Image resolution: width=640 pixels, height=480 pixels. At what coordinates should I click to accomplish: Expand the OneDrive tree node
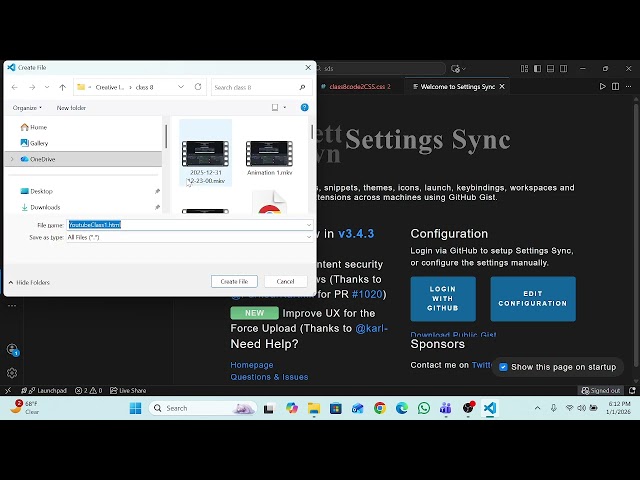(x=12, y=159)
